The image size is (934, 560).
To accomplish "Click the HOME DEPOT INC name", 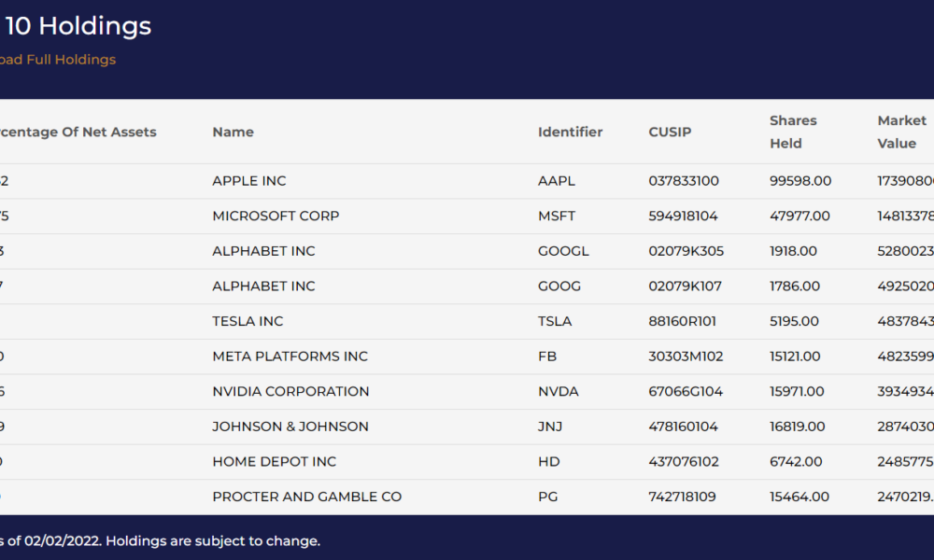I will pyautogui.click(x=274, y=461).
